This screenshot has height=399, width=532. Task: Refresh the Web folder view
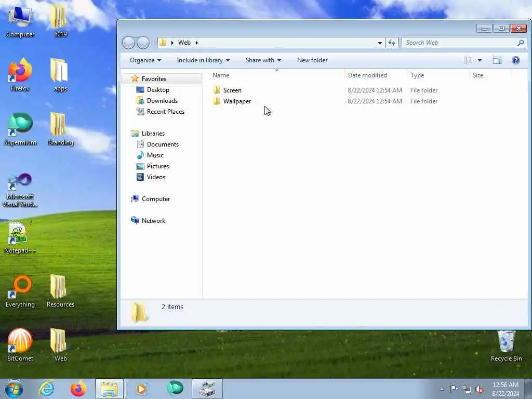[x=392, y=43]
